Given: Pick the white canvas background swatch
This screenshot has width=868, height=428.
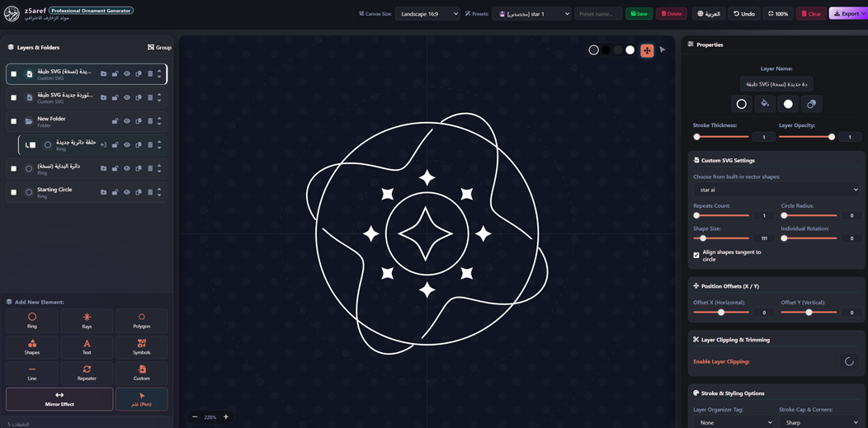Looking at the screenshot, I should (630, 50).
